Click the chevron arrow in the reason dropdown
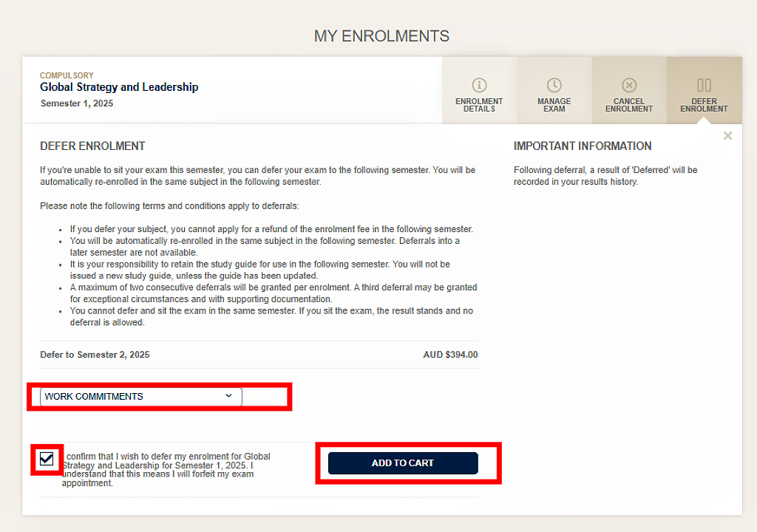Screen dimensions: 757x532 click(228, 396)
